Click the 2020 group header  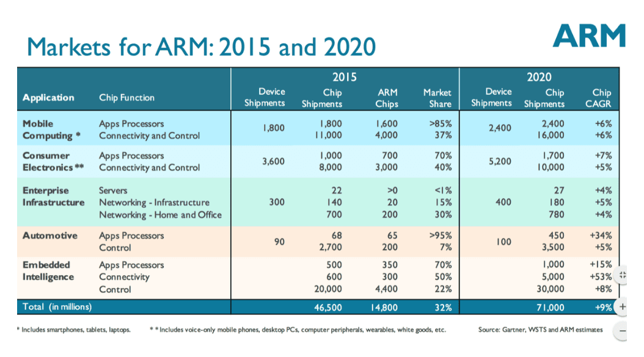click(539, 77)
